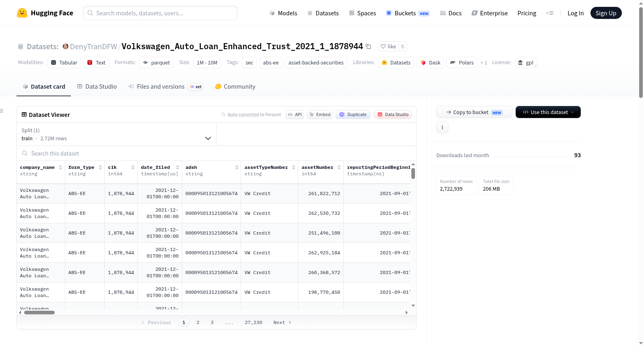Click the search magnifier in dataset search
Image resolution: width=644 pixels, height=347 pixels.
pos(25,154)
